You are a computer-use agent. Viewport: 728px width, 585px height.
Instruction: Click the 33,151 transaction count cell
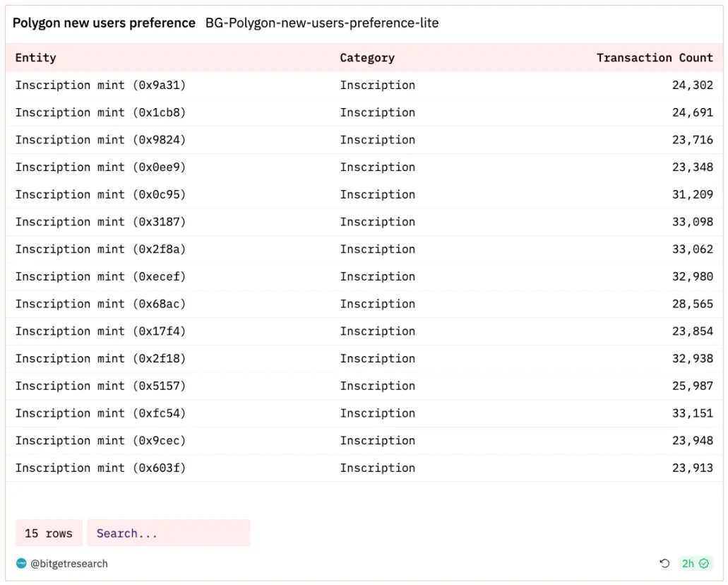point(692,413)
